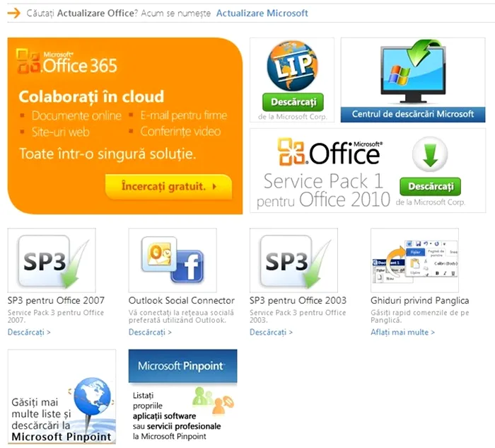Screen dimensions: 495x448
Task: Open the Microsoft Pinpoint globe pin tile
Action: coord(62,397)
